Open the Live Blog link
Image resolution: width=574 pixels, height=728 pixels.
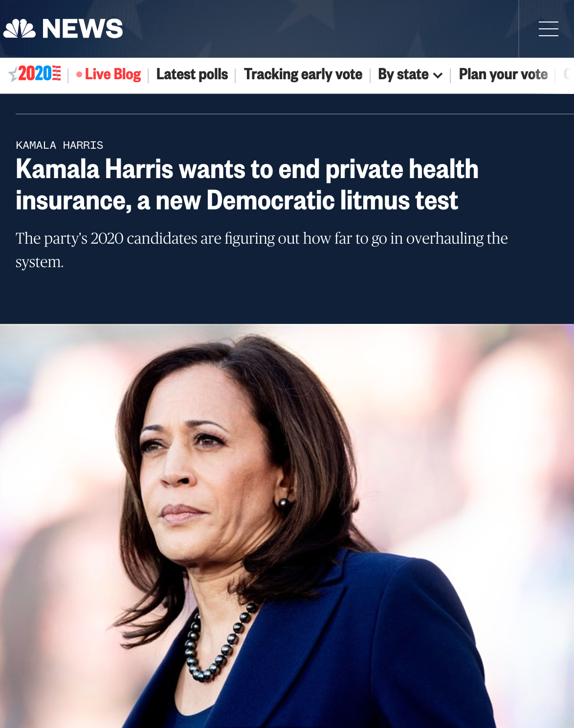point(109,74)
